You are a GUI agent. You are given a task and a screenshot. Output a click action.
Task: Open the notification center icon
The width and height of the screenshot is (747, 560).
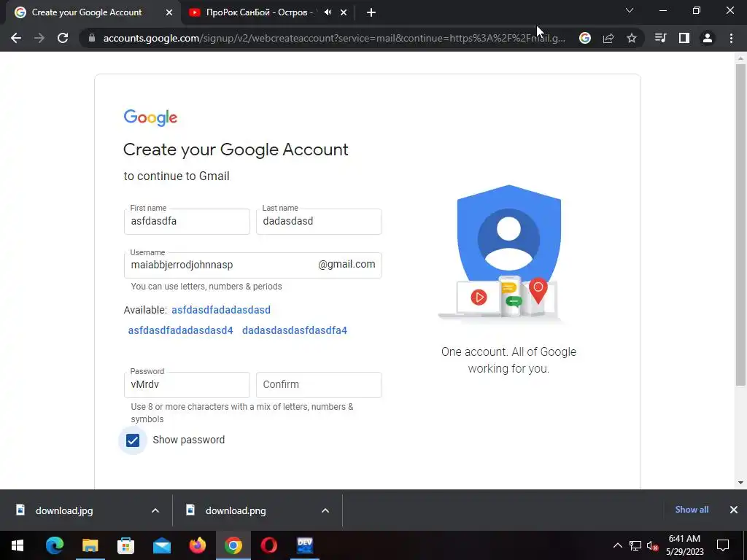coord(723,545)
